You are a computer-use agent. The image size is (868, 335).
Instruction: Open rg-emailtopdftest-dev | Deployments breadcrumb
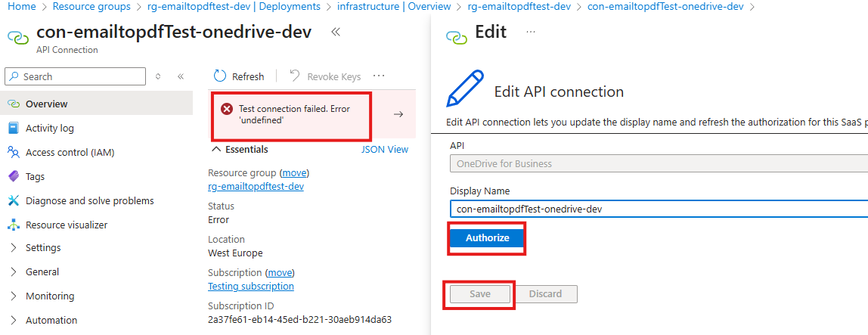[x=234, y=7]
